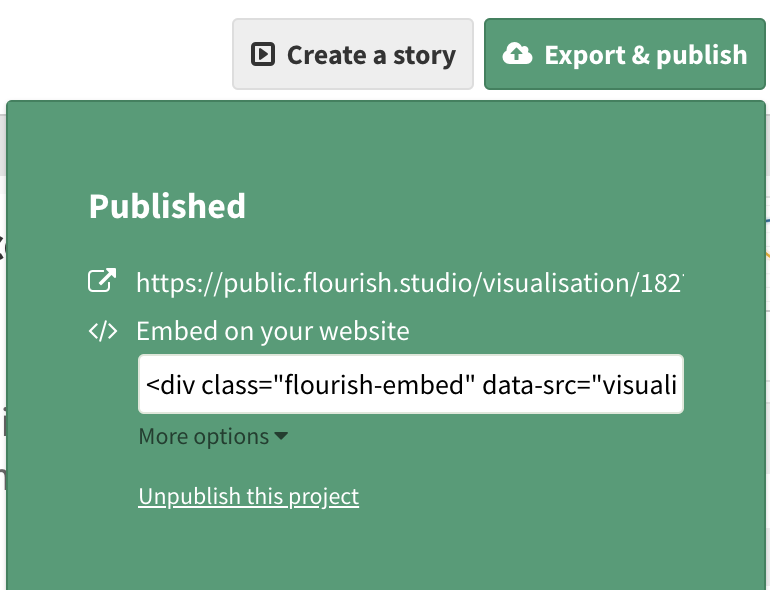Click the cloud upload icon

tap(517, 54)
